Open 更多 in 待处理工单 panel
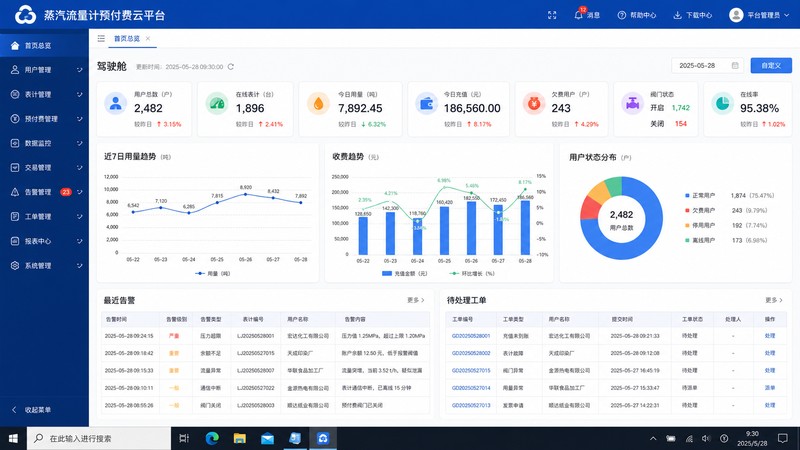Image resolution: width=800 pixels, height=450 pixels. pyautogui.click(x=773, y=300)
